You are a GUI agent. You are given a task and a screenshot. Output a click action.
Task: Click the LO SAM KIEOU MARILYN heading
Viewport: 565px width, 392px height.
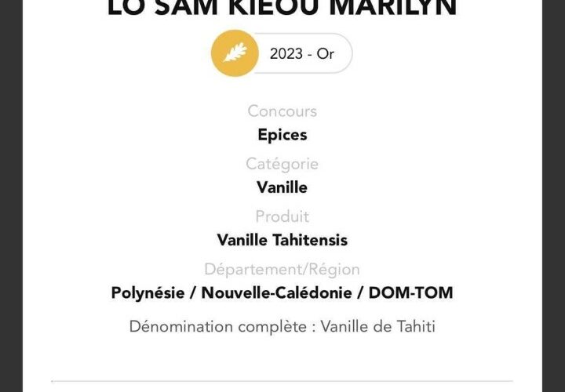(282, 7)
